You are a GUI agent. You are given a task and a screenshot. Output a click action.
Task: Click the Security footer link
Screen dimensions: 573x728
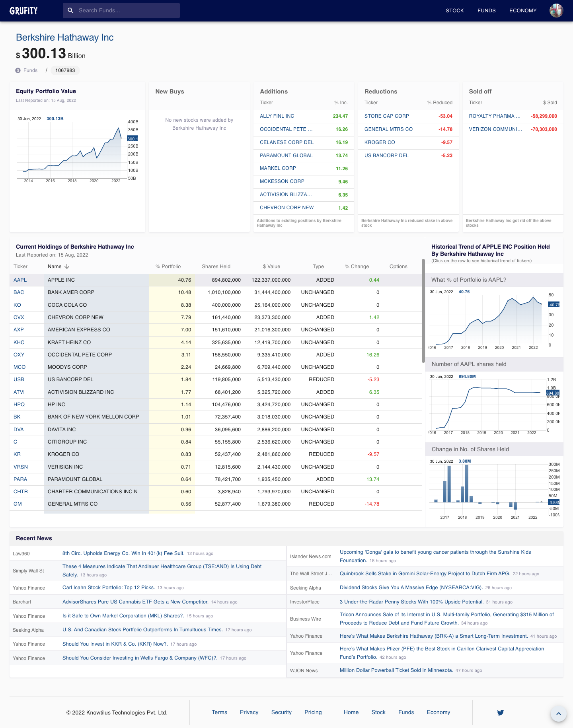(281, 712)
